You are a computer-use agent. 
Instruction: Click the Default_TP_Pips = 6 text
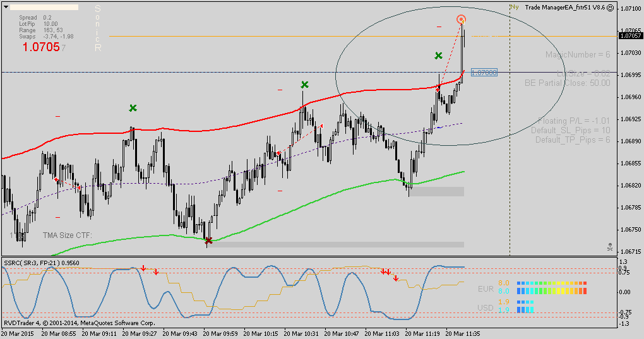click(x=573, y=140)
